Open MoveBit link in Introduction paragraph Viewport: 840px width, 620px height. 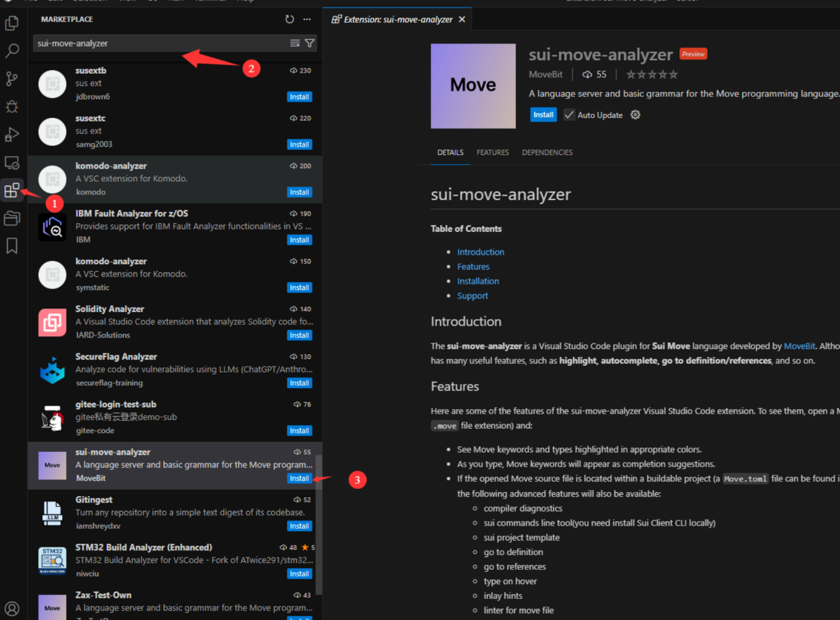pos(800,346)
